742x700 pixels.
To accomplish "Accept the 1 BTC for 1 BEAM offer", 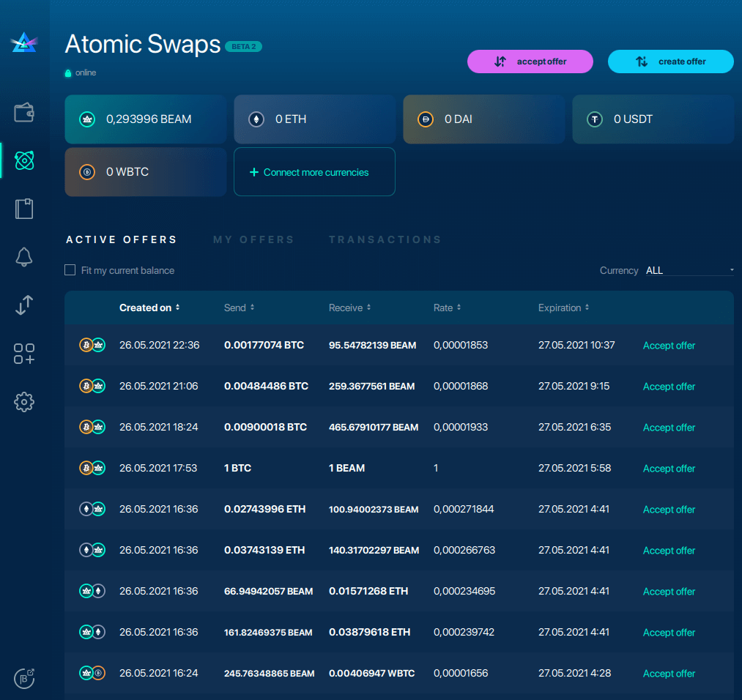I will pos(669,469).
